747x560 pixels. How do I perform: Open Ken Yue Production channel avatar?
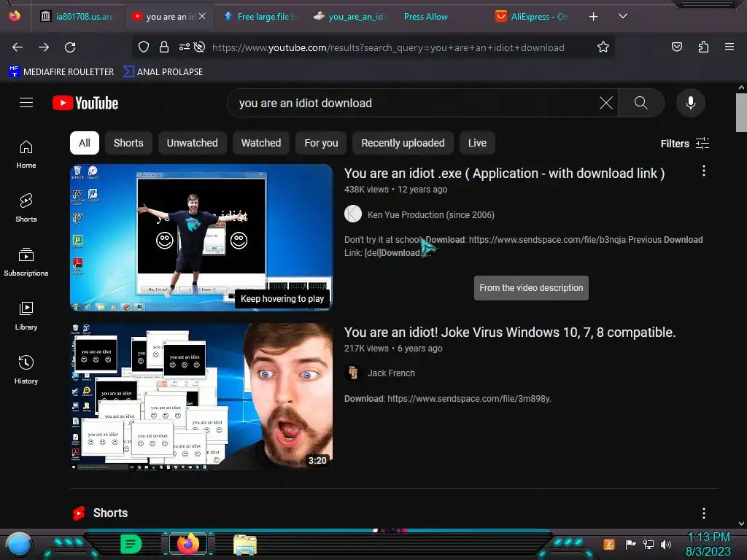pyautogui.click(x=353, y=214)
